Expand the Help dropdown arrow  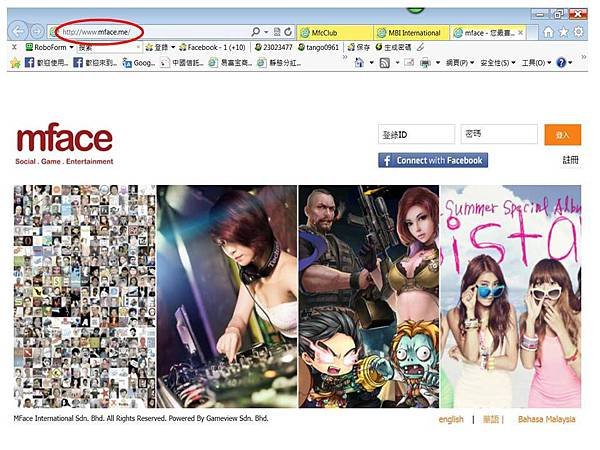[570, 62]
